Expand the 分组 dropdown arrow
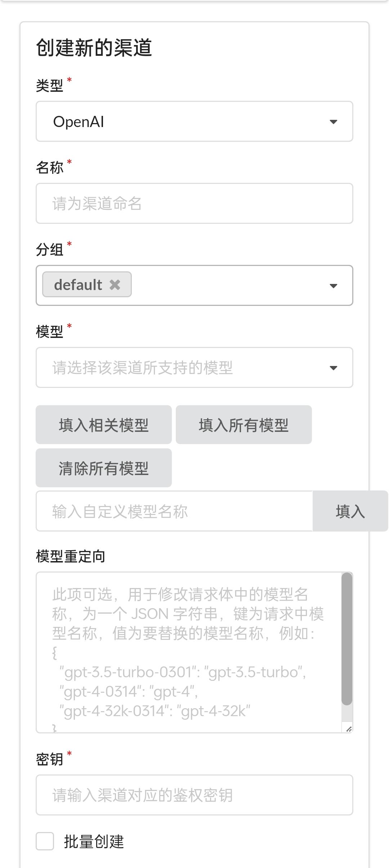This screenshot has height=868, width=389. click(x=334, y=286)
